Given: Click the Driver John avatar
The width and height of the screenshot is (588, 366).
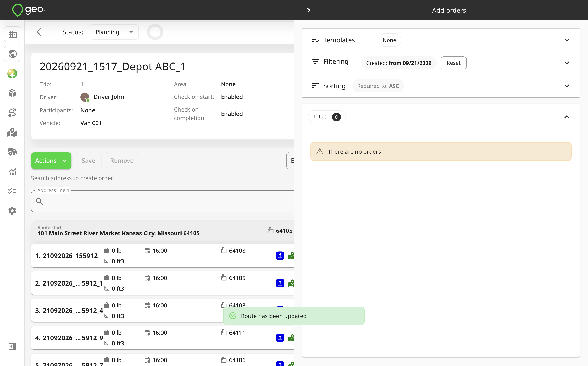Looking at the screenshot, I should click(x=85, y=97).
